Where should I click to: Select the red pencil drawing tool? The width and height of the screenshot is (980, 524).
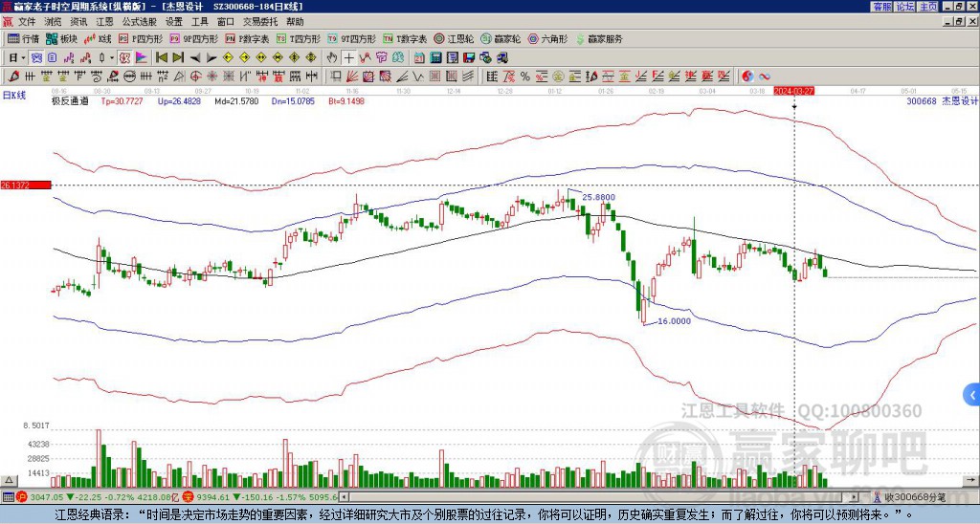point(12,76)
